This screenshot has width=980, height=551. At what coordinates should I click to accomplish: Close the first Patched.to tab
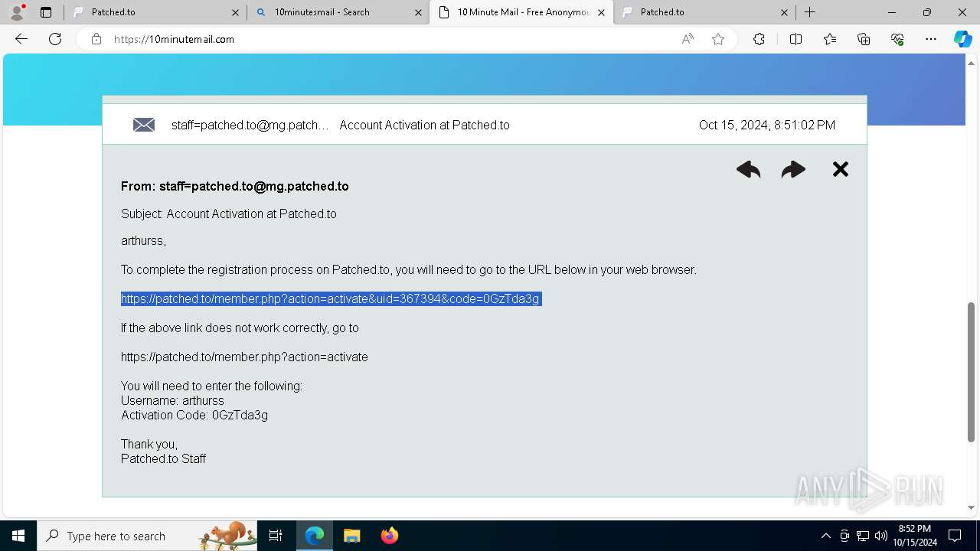235,12
